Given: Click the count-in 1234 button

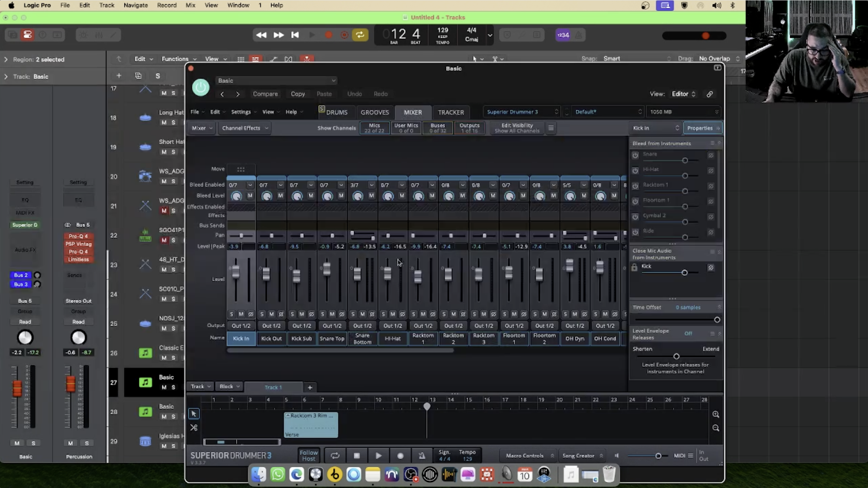Looking at the screenshot, I should tap(563, 35).
